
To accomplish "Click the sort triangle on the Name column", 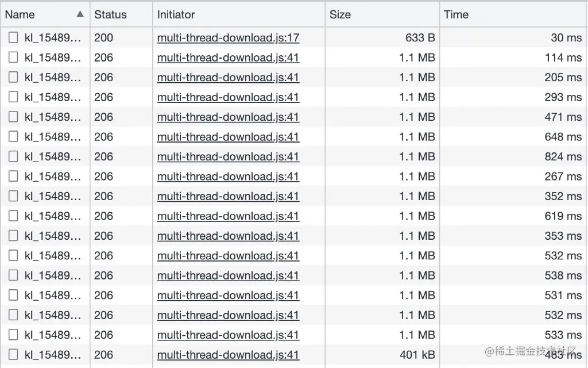I will pos(80,14).
